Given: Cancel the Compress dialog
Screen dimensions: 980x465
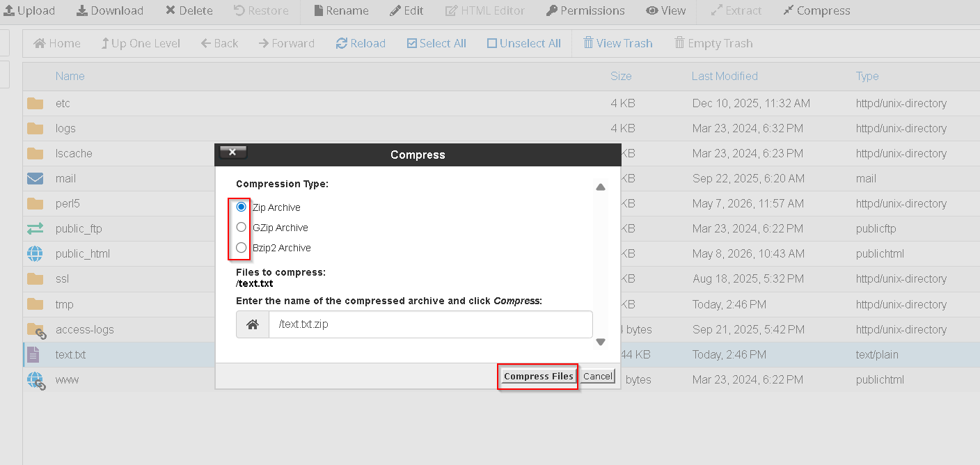Looking at the screenshot, I should pos(598,376).
